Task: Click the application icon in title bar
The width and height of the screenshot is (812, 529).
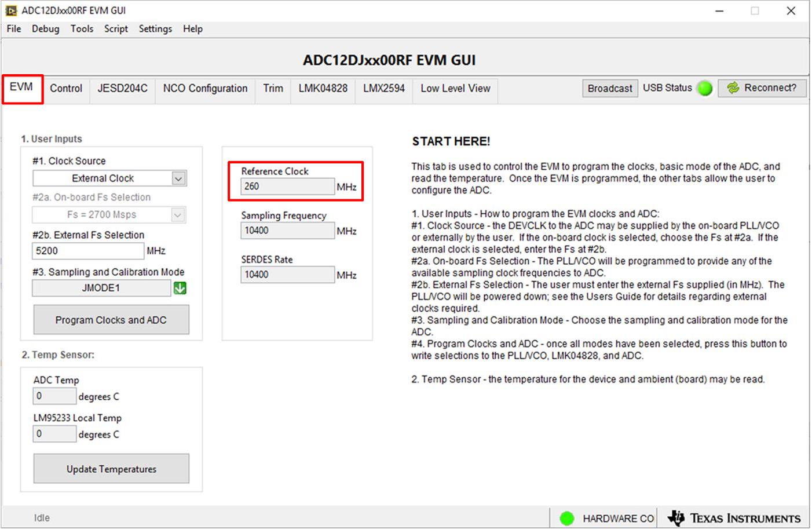Action: [x=11, y=10]
